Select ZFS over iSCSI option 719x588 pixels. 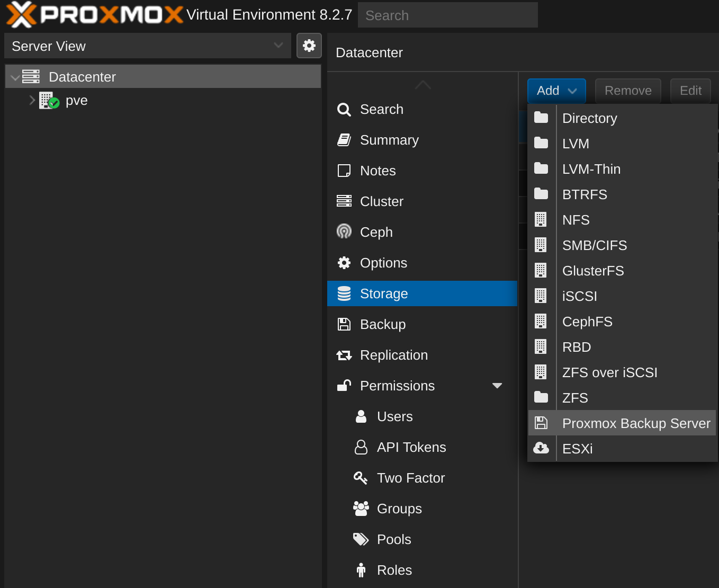click(x=622, y=372)
